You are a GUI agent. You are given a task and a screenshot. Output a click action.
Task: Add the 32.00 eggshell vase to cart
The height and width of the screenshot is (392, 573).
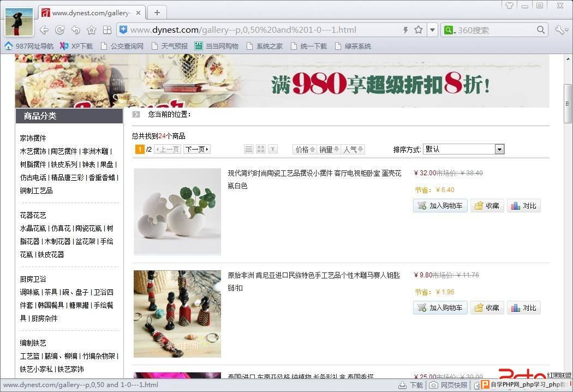pyautogui.click(x=440, y=205)
